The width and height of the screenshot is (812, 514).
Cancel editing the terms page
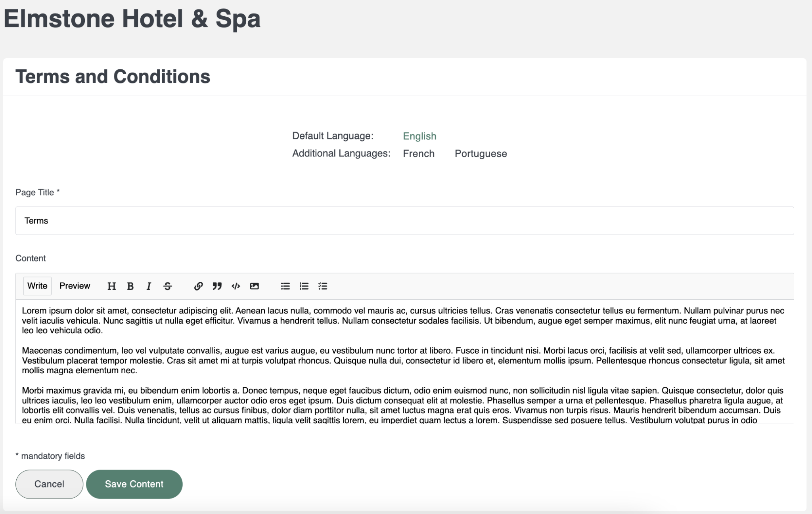[49, 484]
